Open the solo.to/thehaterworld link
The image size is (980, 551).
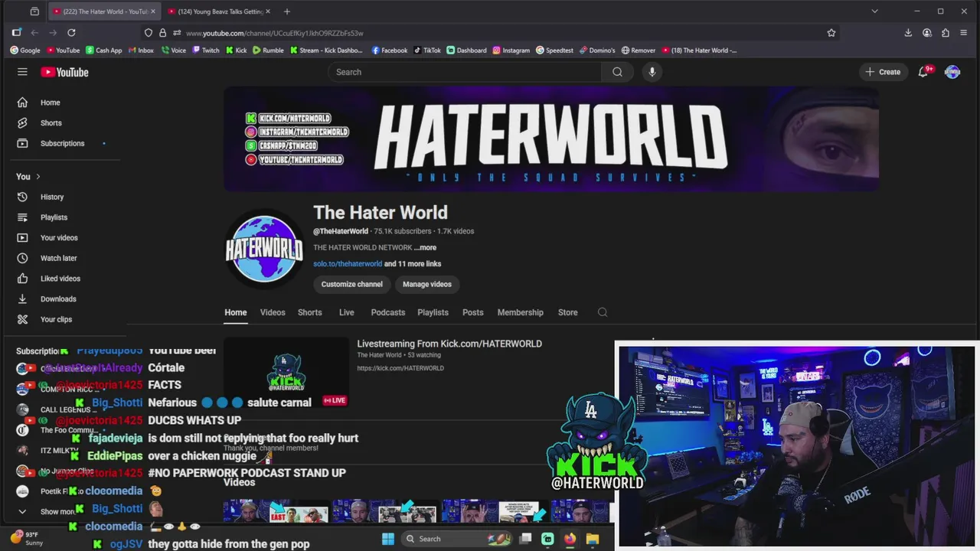tap(348, 263)
